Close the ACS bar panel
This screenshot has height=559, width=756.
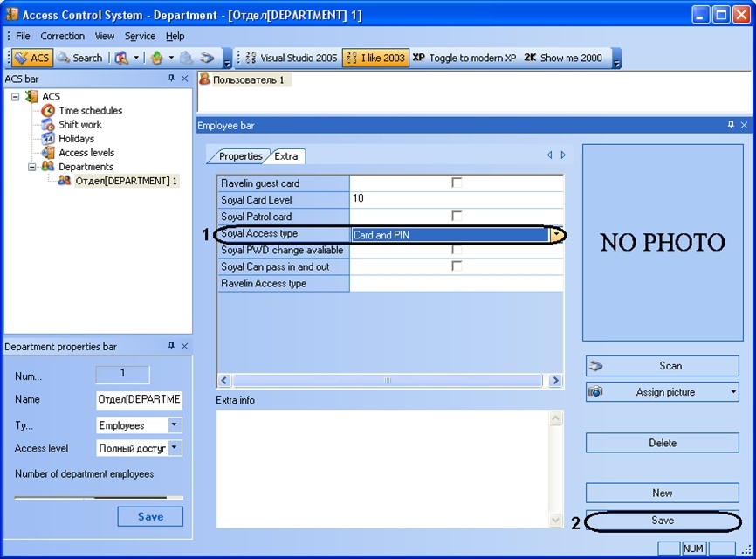pyautogui.click(x=185, y=78)
